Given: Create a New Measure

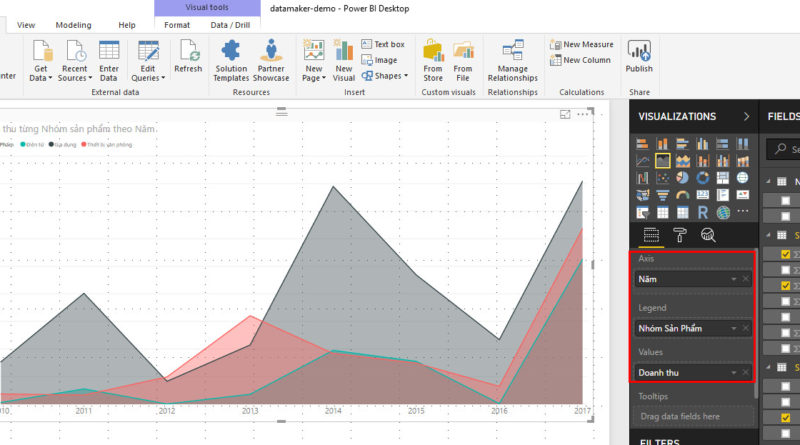Looking at the screenshot, I should pos(581,44).
